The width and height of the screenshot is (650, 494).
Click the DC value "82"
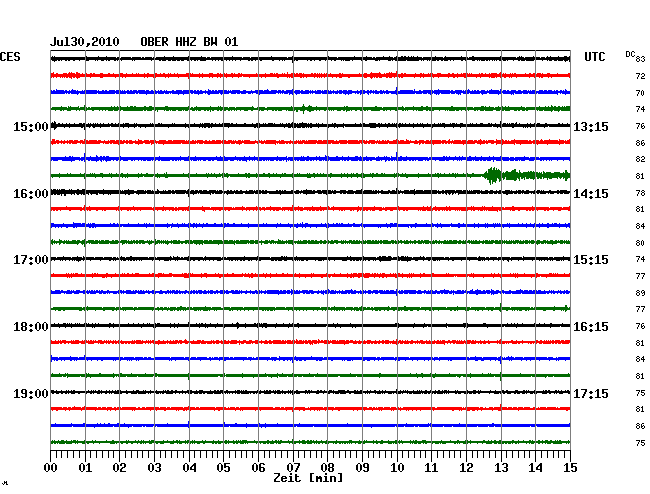coord(640,159)
